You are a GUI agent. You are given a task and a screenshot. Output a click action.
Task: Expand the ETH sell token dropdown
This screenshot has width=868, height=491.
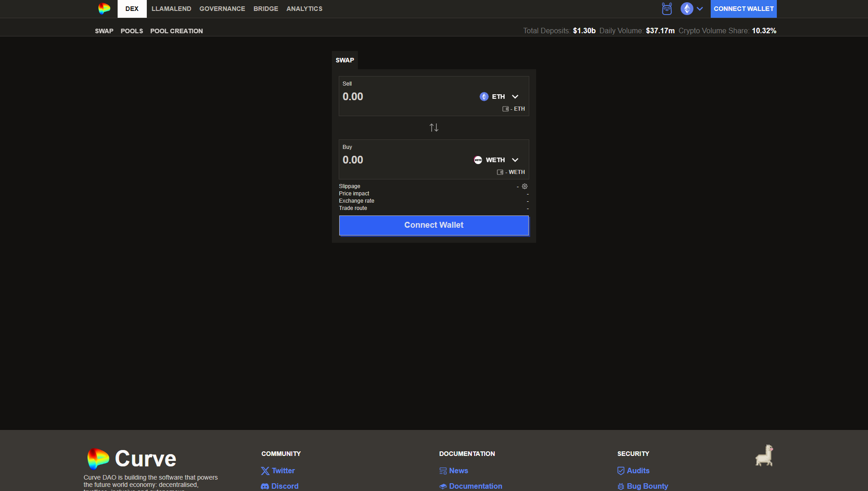pos(515,97)
